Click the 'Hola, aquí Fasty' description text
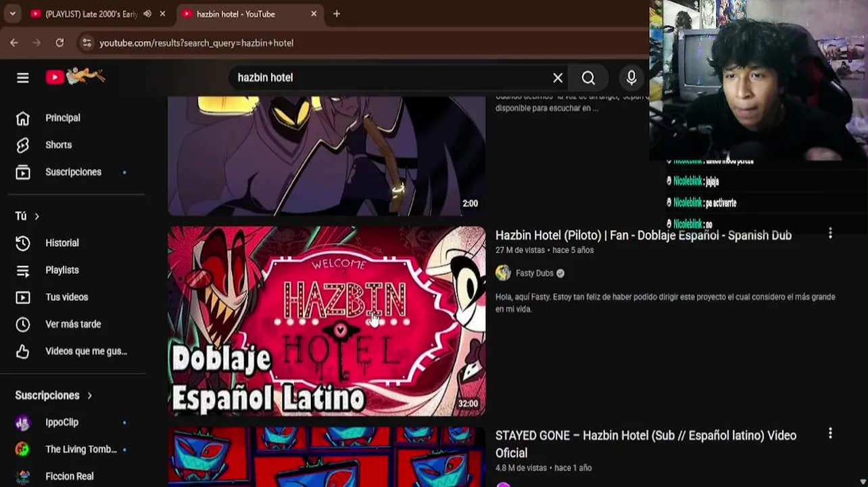 (665, 303)
